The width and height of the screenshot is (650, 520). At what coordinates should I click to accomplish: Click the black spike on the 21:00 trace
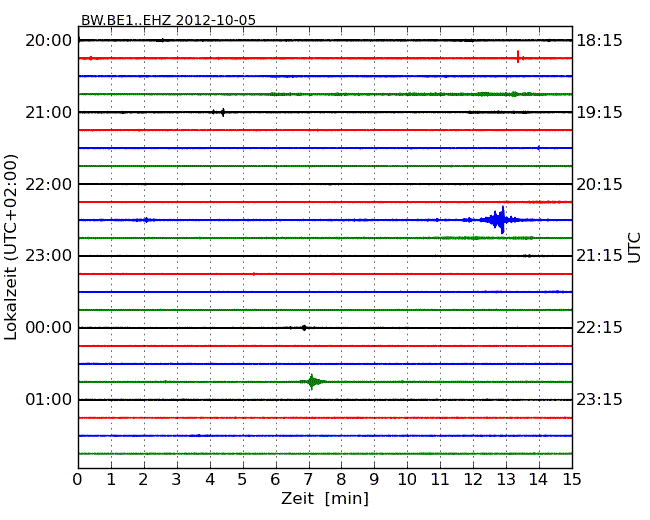pos(223,112)
